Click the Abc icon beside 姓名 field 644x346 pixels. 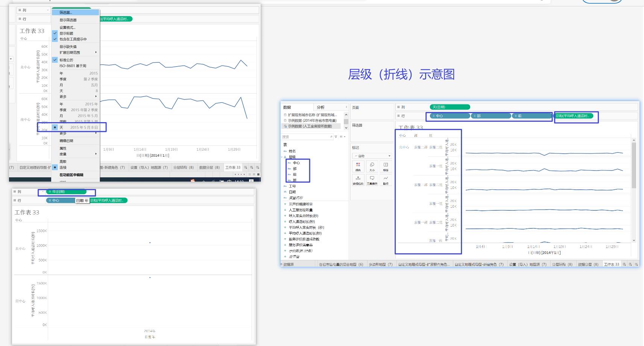(x=285, y=151)
